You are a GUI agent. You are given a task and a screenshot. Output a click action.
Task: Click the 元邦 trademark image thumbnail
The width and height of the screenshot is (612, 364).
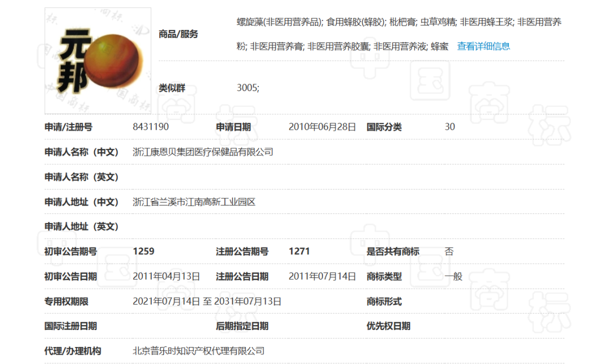coord(98,61)
